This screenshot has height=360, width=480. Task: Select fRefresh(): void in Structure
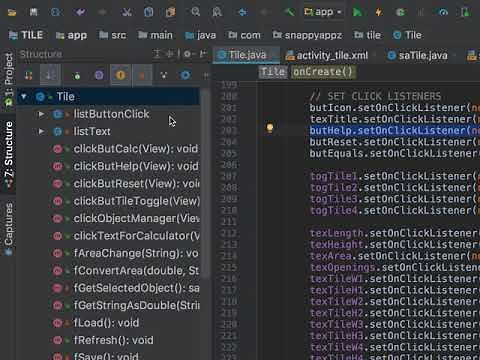103,340
